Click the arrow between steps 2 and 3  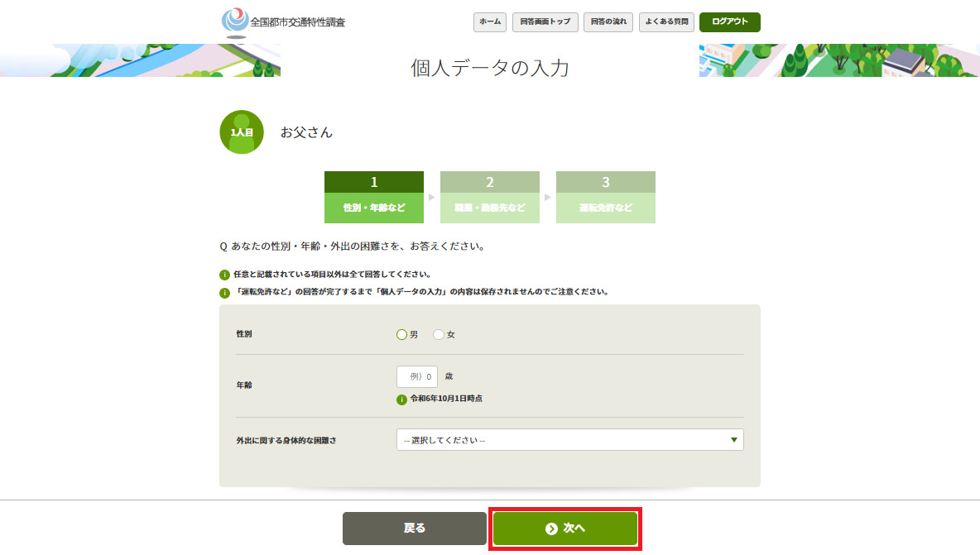coord(548,198)
